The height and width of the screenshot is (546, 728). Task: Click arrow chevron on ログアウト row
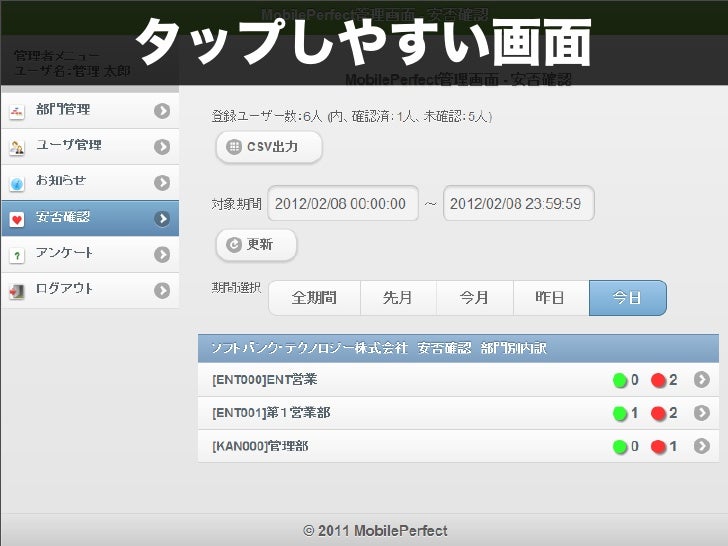162,290
